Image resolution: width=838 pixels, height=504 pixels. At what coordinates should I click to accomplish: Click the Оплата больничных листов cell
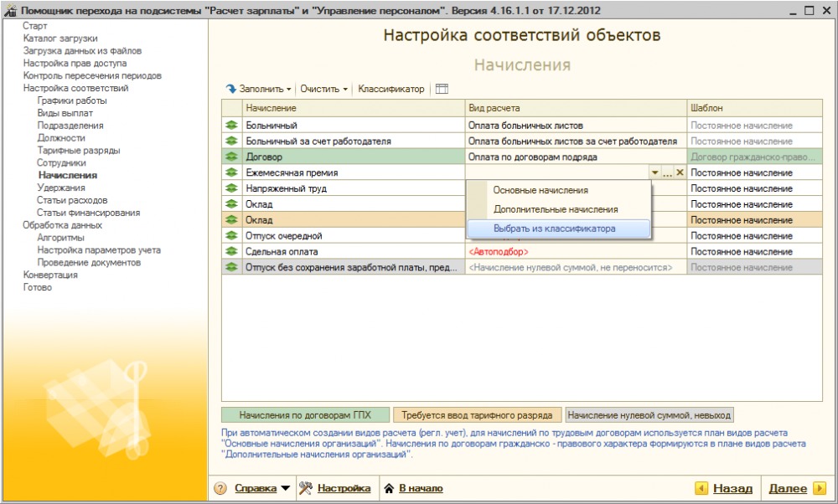[x=577, y=126]
